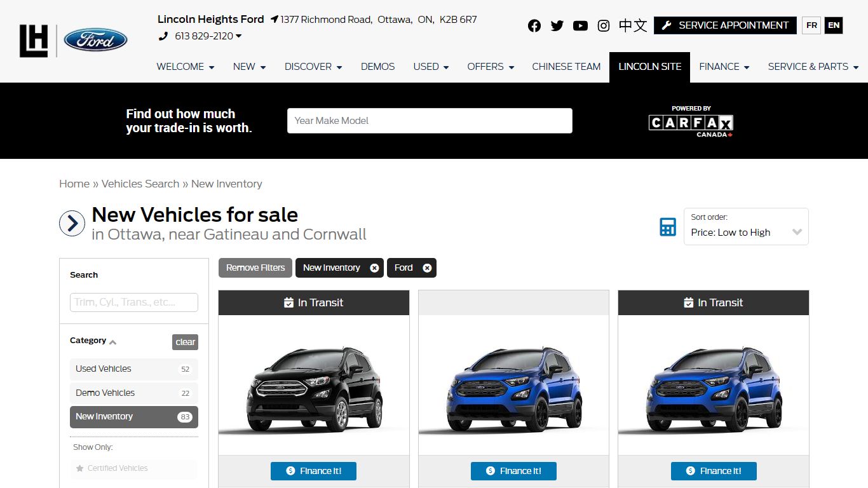Click Finance It! under right blue EcoSport

(714, 471)
